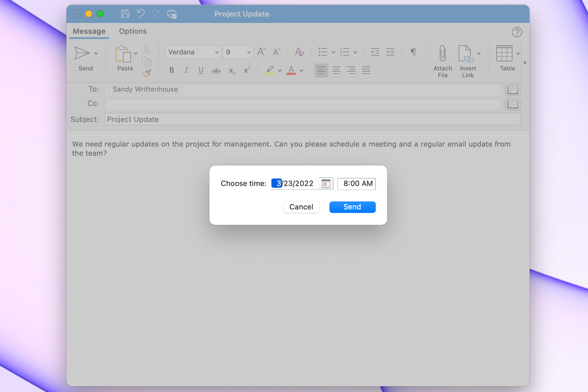The image size is (588, 392).
Task: Click the Copy icon
Action: click(146, 61)
